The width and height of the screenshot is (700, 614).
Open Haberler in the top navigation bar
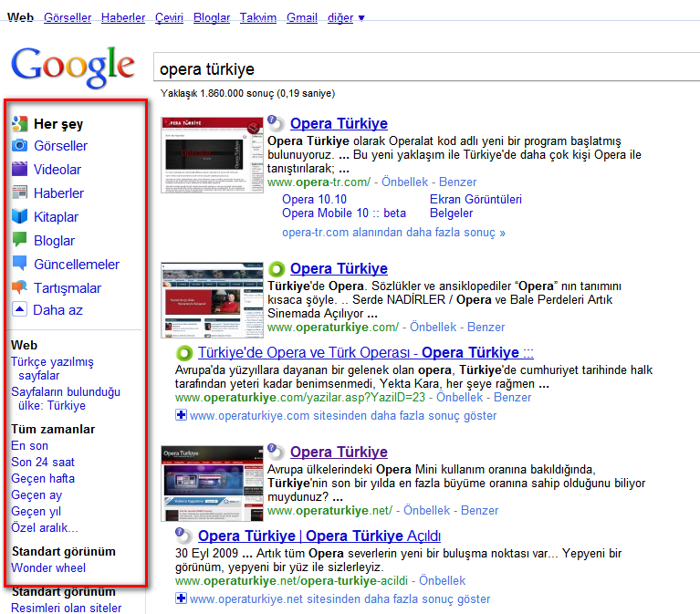coord(123,18)
